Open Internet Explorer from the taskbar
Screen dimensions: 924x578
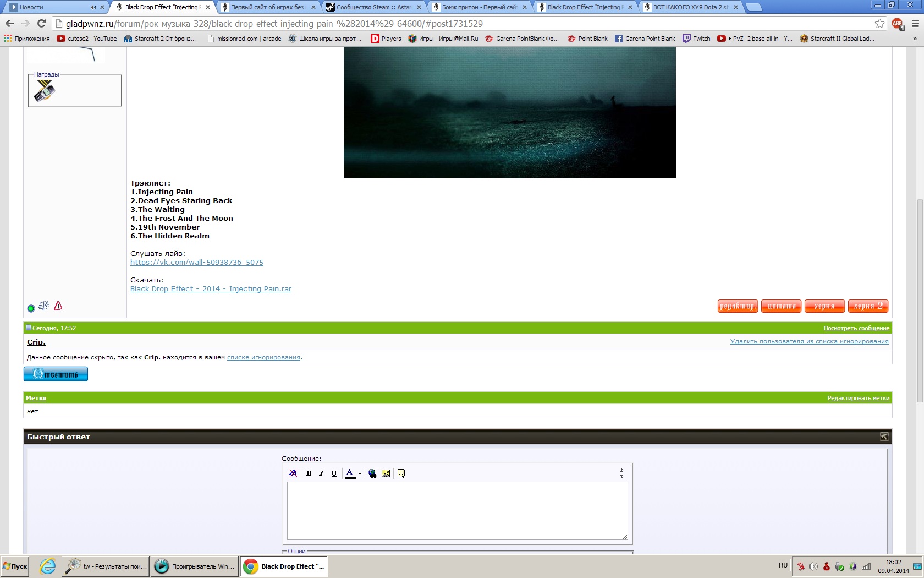48,566
